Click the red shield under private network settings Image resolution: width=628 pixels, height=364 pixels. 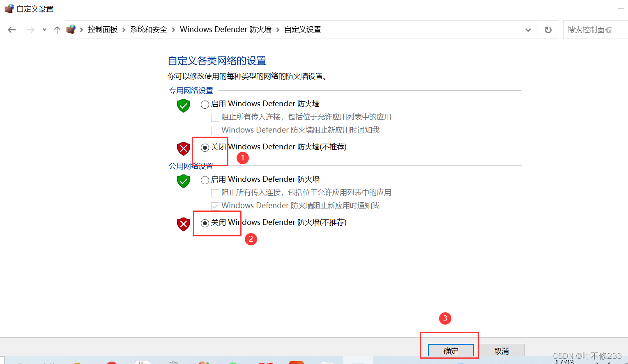(184, 149)
